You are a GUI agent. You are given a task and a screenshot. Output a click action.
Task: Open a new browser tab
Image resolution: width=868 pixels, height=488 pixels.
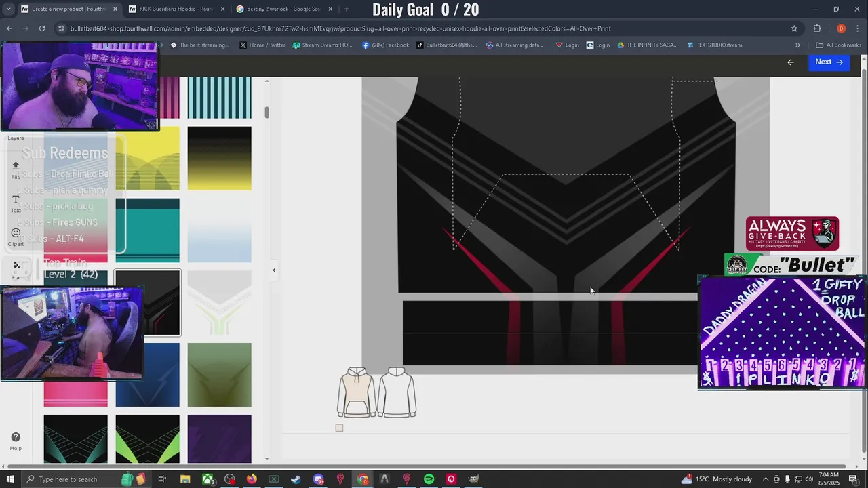click(x=347, y=9)
